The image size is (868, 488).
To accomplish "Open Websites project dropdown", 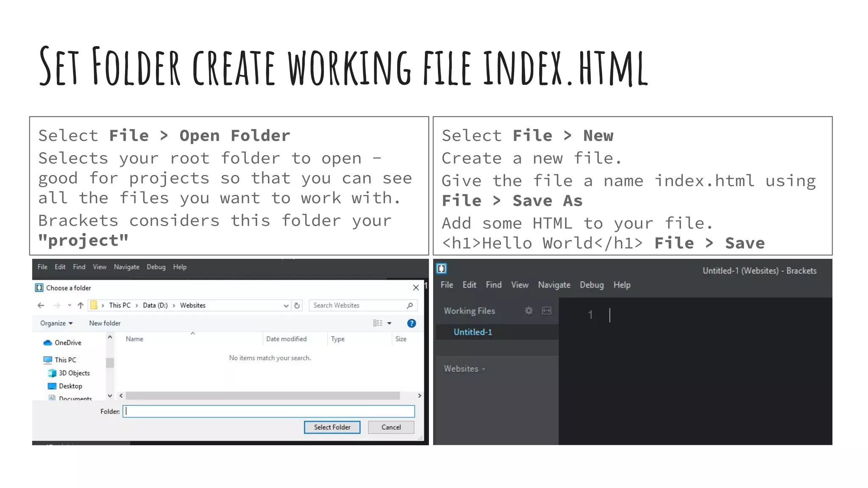I will [465, 369].
